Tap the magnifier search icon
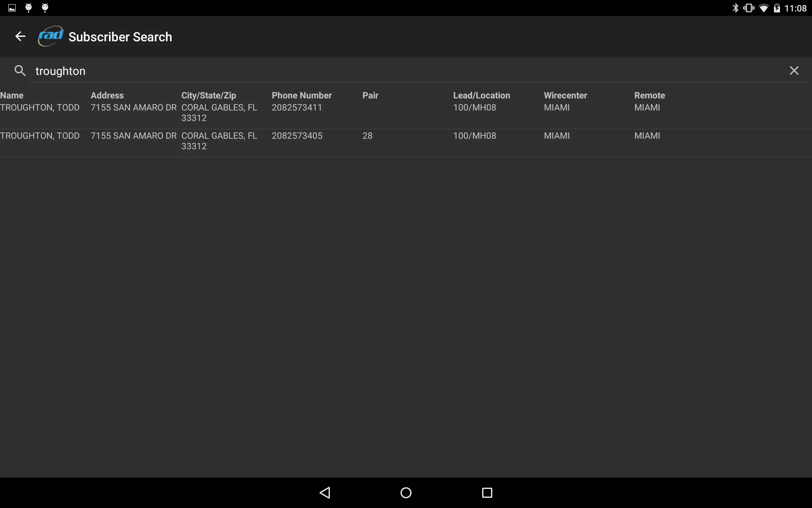Viewport: 812px width, 508px height. 20,70
